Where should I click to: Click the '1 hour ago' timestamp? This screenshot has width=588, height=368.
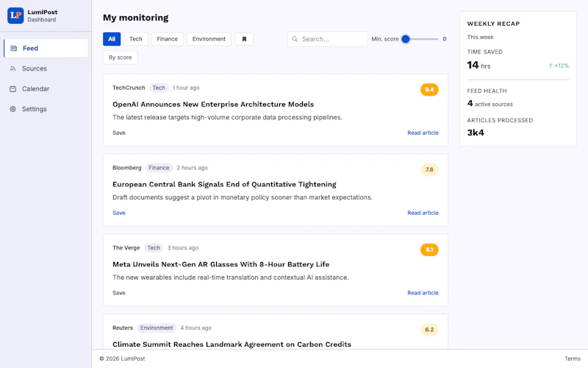(186, 88)
